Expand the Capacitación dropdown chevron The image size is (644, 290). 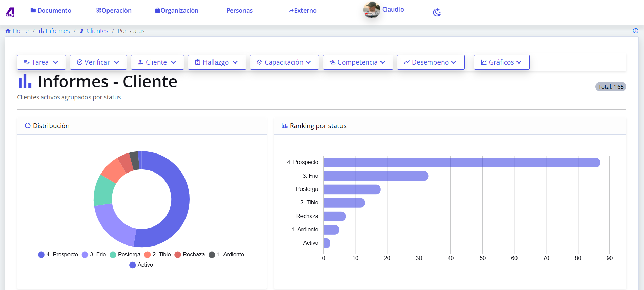pyautogui.click(x=308, y=62)
